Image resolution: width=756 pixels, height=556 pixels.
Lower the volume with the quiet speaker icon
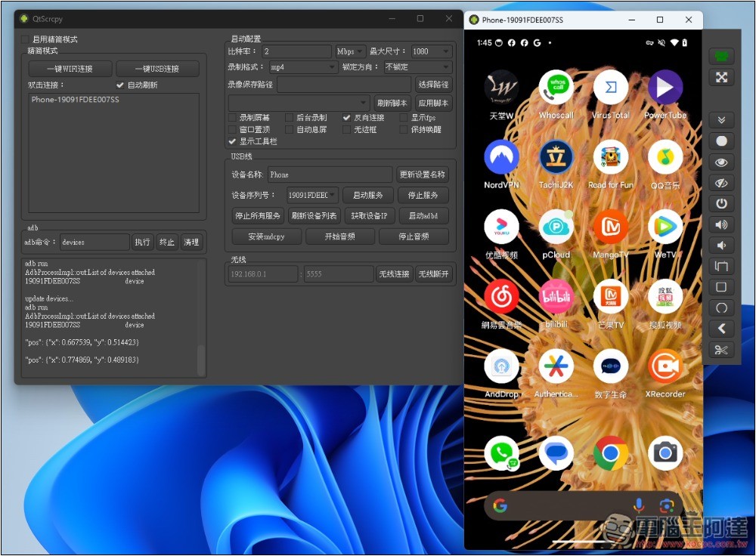(x=721, y=246)
